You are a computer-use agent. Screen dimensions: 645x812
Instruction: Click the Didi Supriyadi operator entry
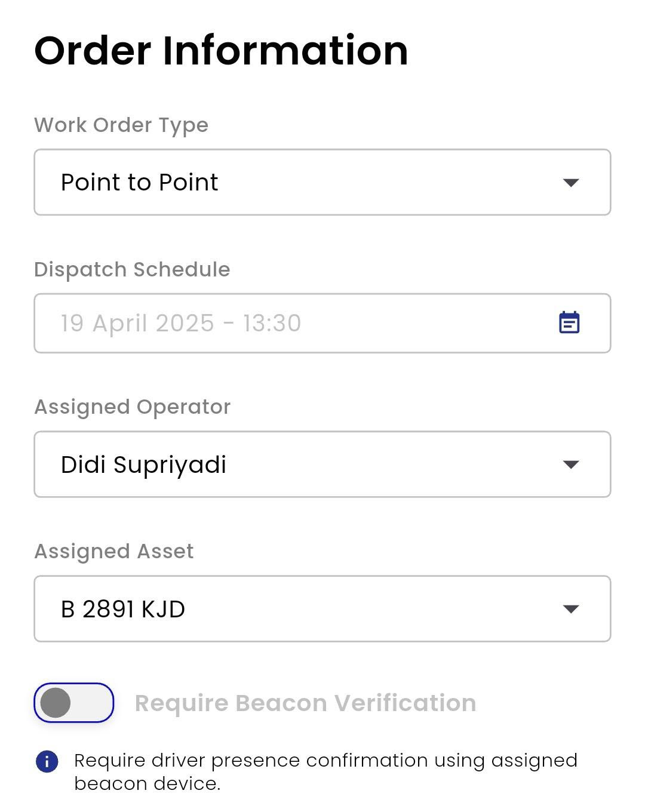(143, 464)
